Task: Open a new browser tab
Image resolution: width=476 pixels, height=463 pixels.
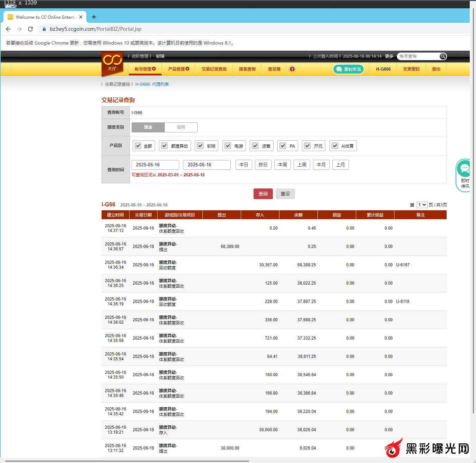Action: pos(94,17)
